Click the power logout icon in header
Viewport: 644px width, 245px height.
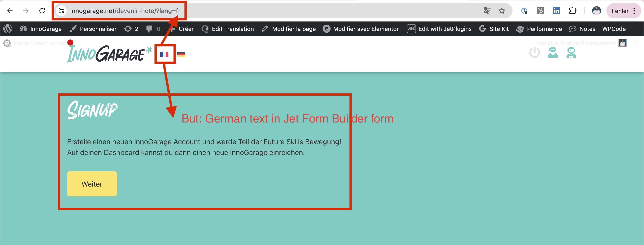pyautogui.click(x=534, y=52)
